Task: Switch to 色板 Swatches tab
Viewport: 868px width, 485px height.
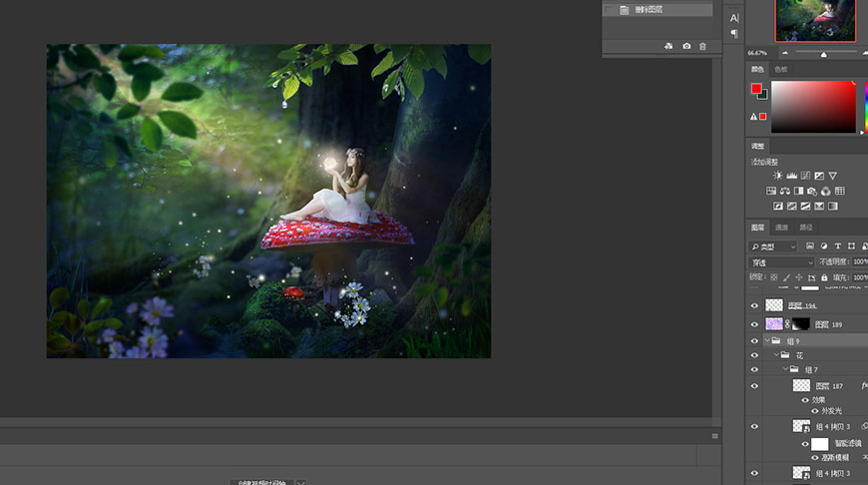Action: (781, 69)
